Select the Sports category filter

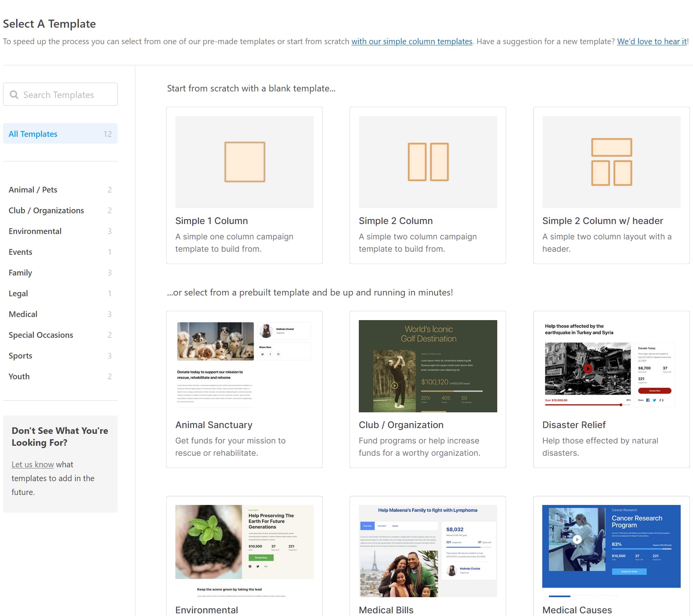tap(20, 355)
